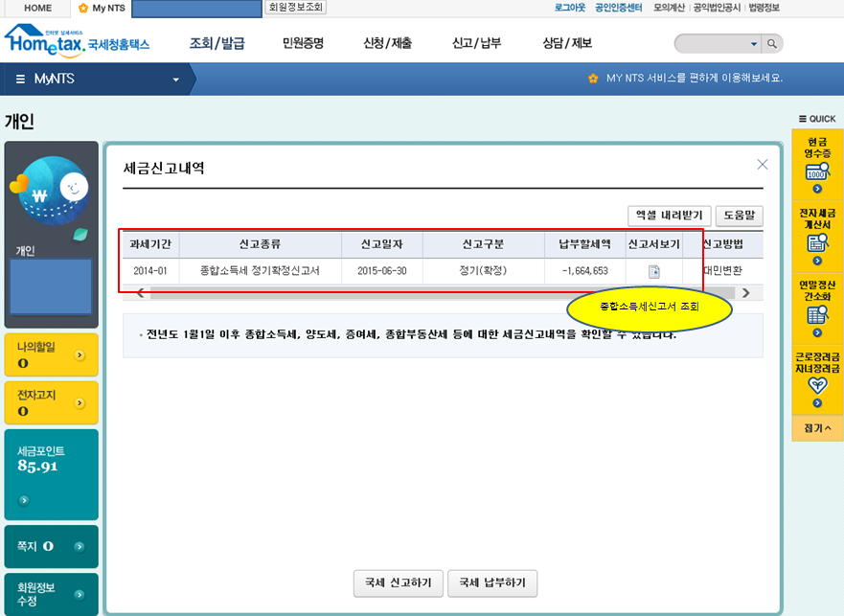Expand the MyNTS dropdown arrow
Screen dimensions: 844x616
click(175, 80)
